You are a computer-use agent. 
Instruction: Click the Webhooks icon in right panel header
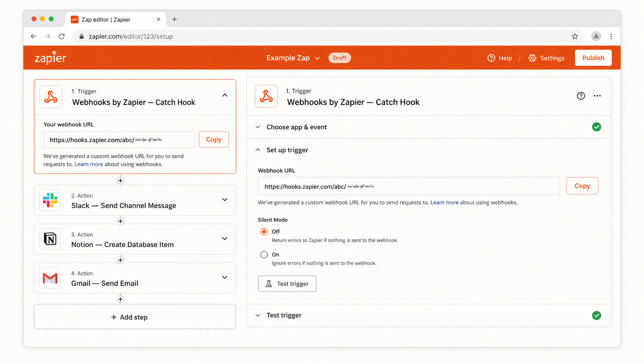pyautogui.click(x=266, y=96)
